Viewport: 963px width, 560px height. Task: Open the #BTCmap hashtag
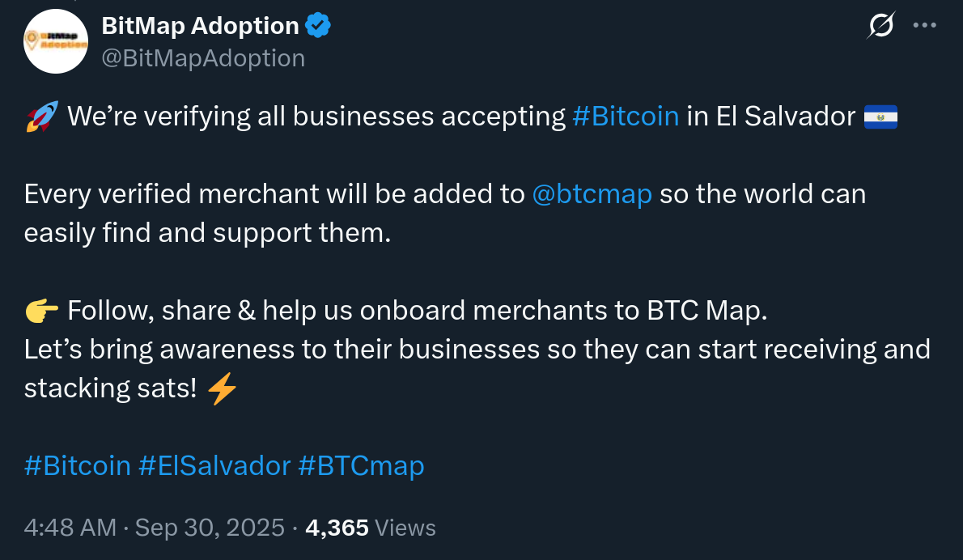pos(361,466)
